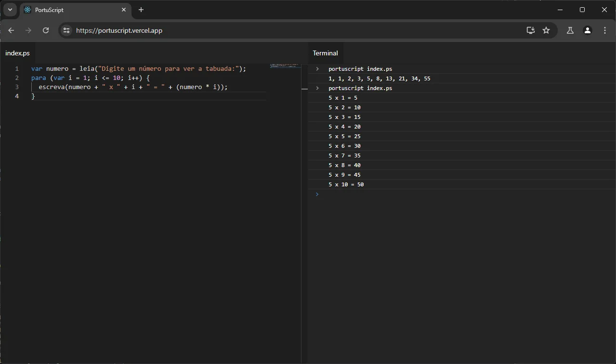Click the output line '5 x 5 = 25'

(x=344, y=136)
